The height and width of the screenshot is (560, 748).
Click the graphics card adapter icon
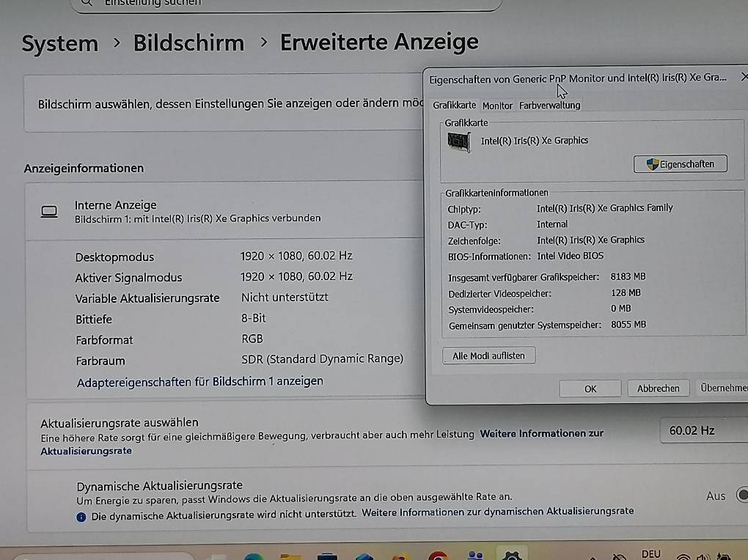(x=459, y=141)
